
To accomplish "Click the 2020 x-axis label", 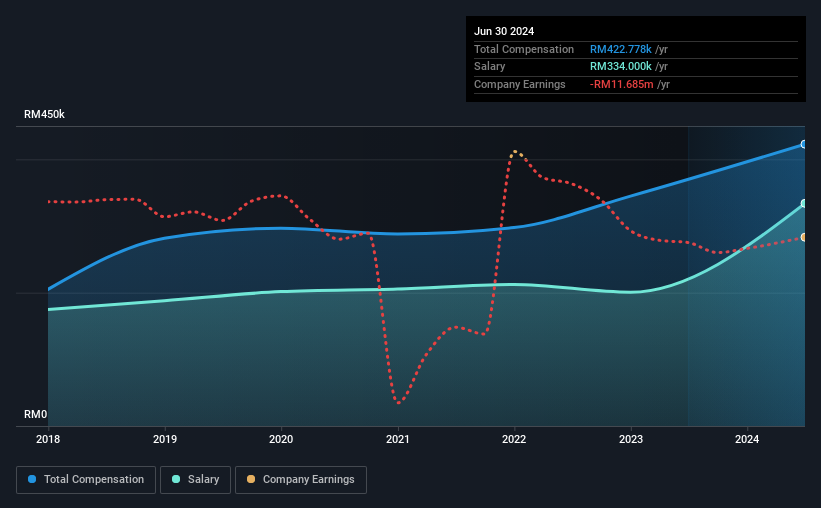I will (281, 439).
